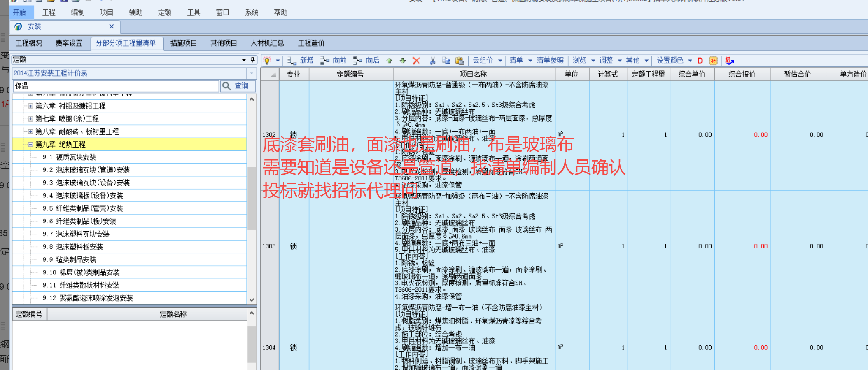This screenshot has width=868, height=370.
Task: Switch to 措施项目 tab
Action: (184, 43)
